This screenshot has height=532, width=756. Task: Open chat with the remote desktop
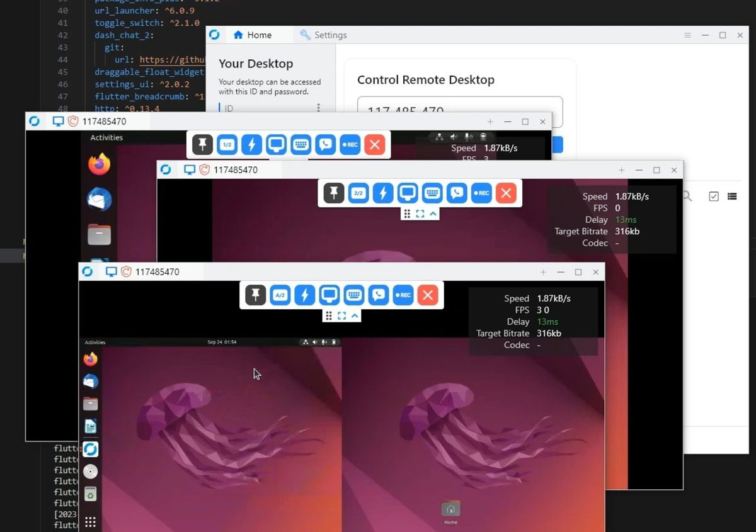(378, 295)
